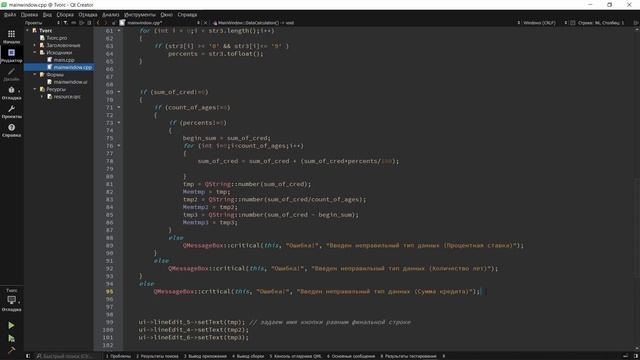This screenshot has height=360, width=640.
Task: Open the Инструменты menu
Action: click(140, 15)
